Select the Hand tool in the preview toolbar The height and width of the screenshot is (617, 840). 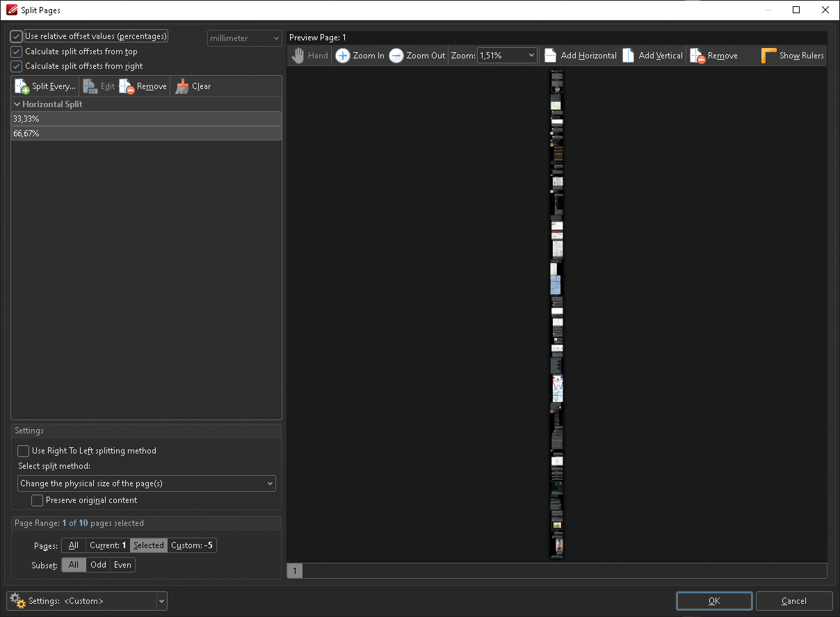click(x=309, y=56)
